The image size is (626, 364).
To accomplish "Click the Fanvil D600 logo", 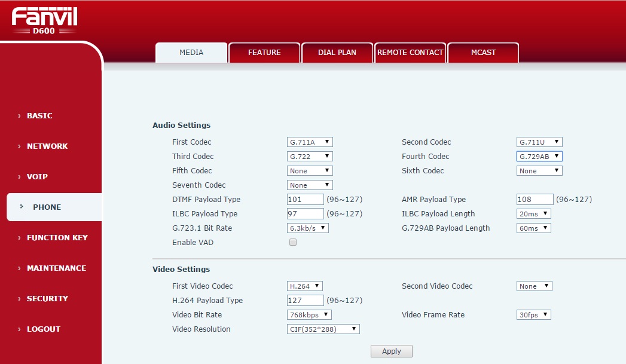I will pos(44,20).
